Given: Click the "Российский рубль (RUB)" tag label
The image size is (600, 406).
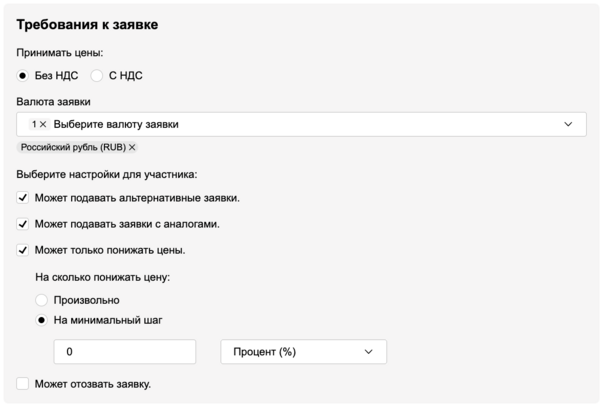Looking at the screenshot, I should click(x=73, y=148).
